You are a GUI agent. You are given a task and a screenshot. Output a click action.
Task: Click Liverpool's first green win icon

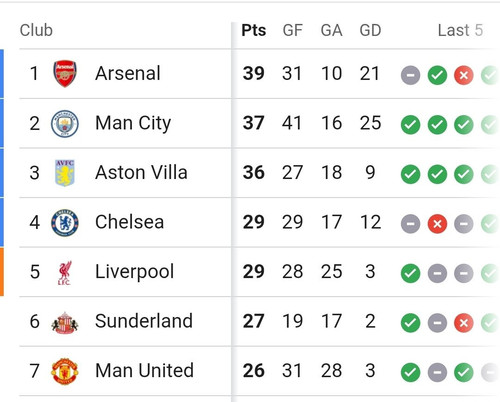(411, 273)
